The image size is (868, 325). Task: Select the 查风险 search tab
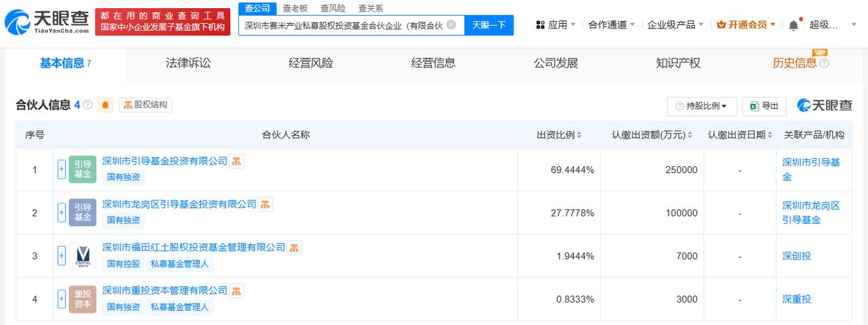click(x=333, y=8)
